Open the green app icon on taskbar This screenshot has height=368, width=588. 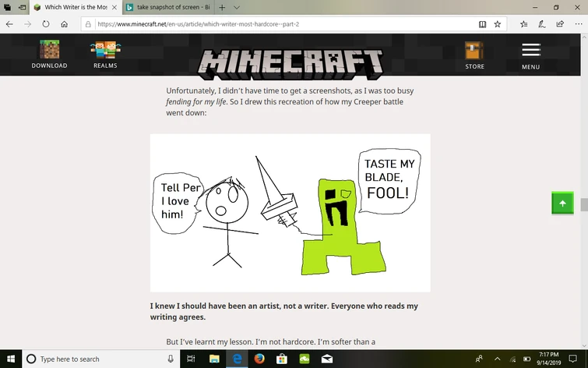[x=305, y=359]
